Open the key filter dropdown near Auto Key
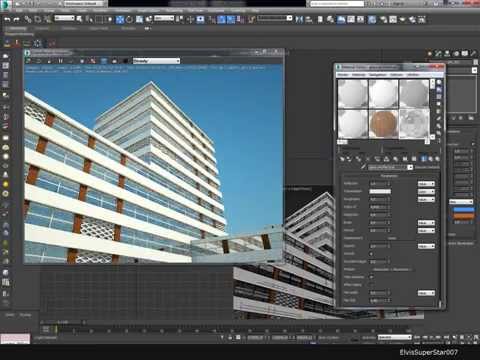The width and height of the screenshot is (480, 360). pos(395,338)
